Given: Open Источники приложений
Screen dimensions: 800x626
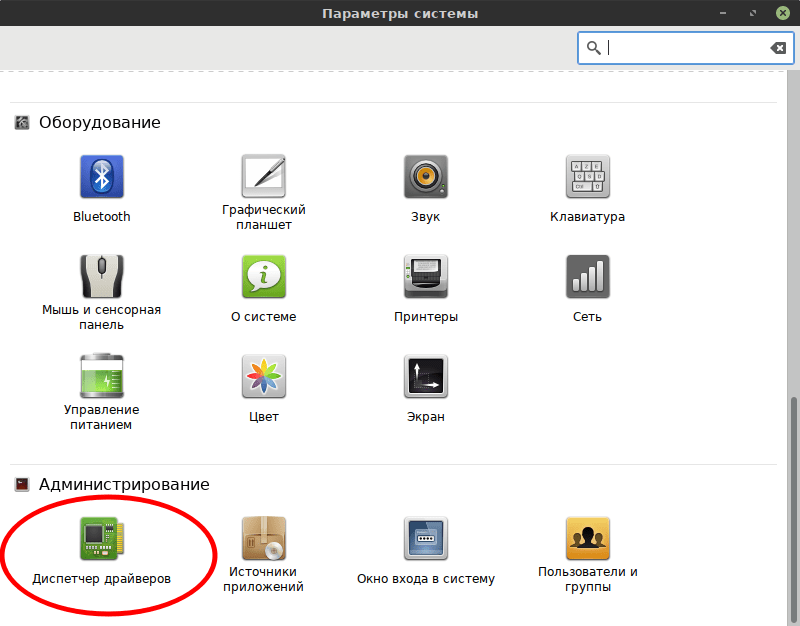Looking at the screenshot, I should tap(264, 540).
